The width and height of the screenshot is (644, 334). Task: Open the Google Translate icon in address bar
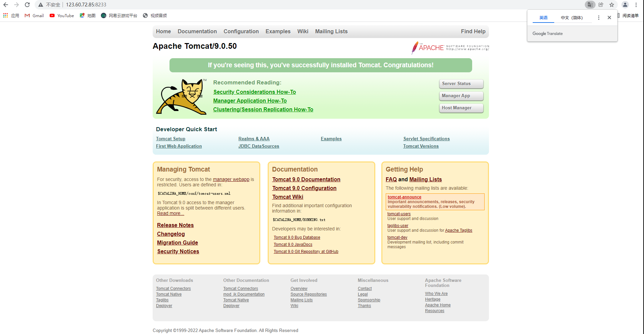590,5
